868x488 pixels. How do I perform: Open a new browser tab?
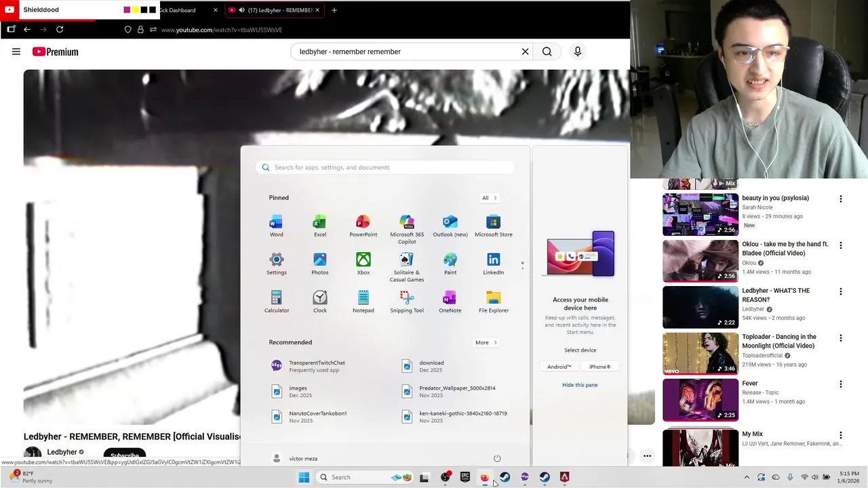coord(334,10)
